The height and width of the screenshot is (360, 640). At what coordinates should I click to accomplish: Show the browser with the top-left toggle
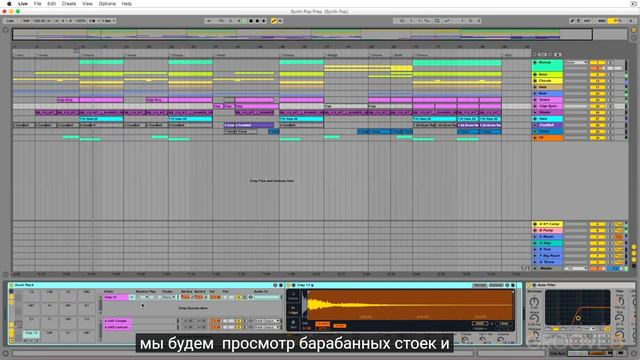pos(5,30)
